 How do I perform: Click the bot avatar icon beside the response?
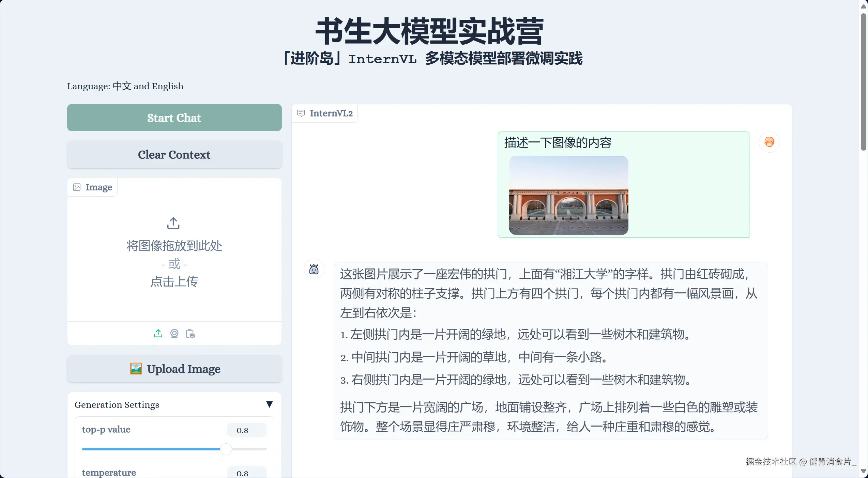click(x=314, y=269)
